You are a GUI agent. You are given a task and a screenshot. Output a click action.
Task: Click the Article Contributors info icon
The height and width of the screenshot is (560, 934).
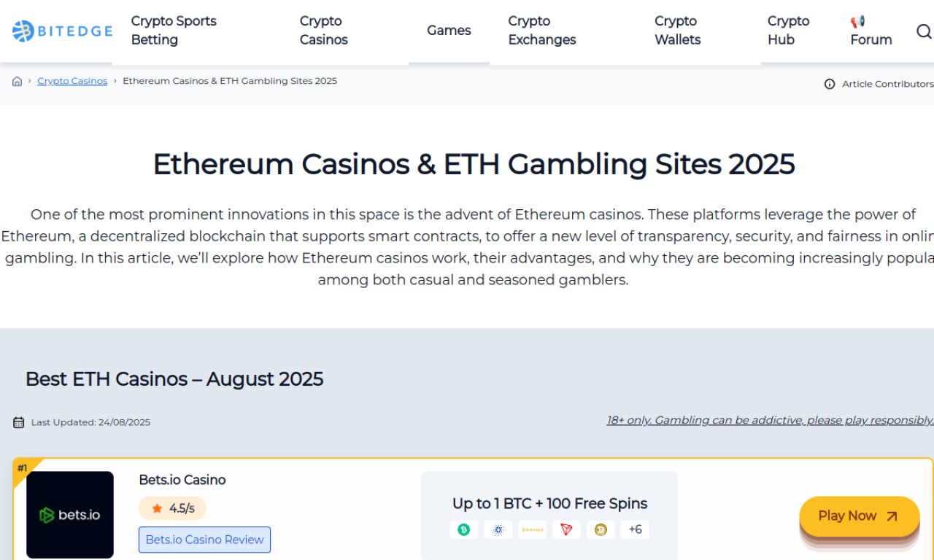pyautogui.click(x=830, y=84)
